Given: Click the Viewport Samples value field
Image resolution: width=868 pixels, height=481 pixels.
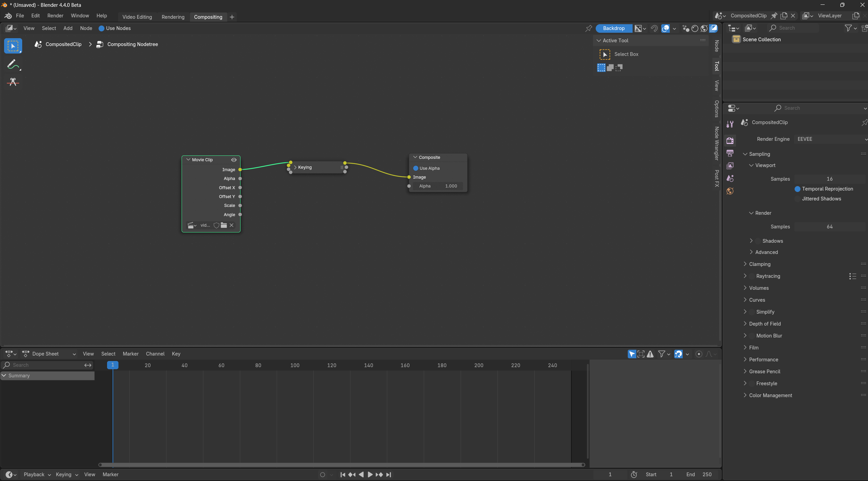Looking at the screenshot, I should [829, 179].
